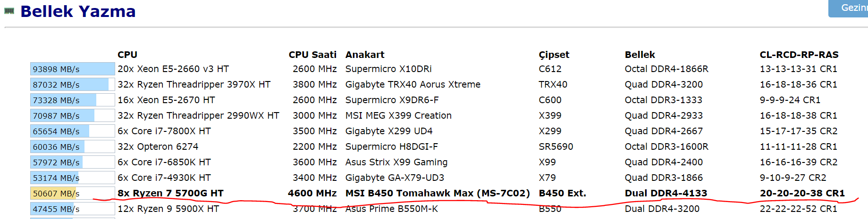
Task: Click the Bellek column header
Action: coord(640,55)
